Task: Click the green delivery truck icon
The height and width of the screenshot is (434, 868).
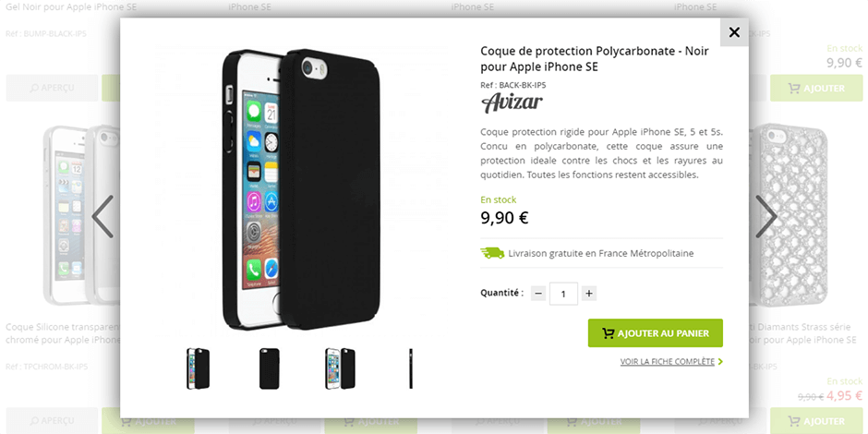Action: (x=492, y=253)
